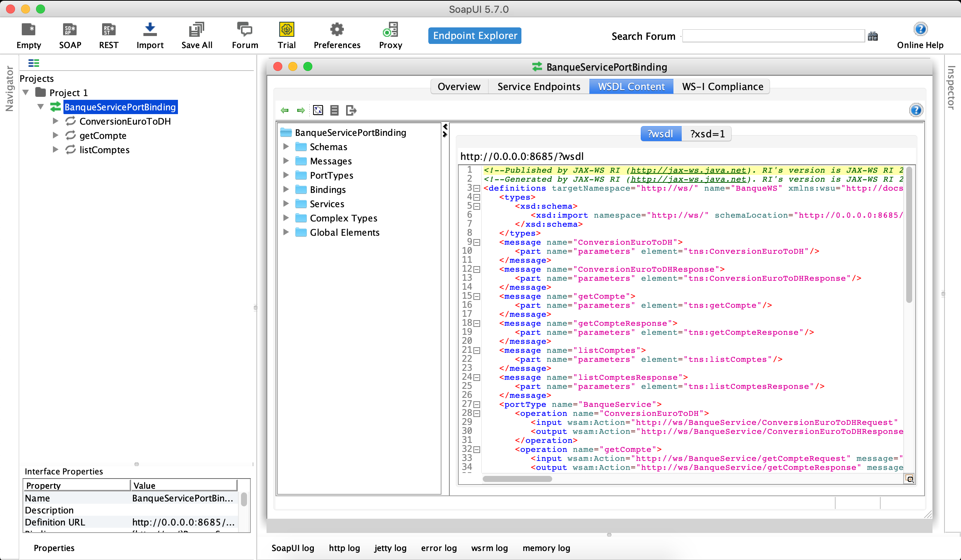This screenshot has height=560, width=961.
Task: Click the Import toolbar icon
Action: click(x=150, y=30)
